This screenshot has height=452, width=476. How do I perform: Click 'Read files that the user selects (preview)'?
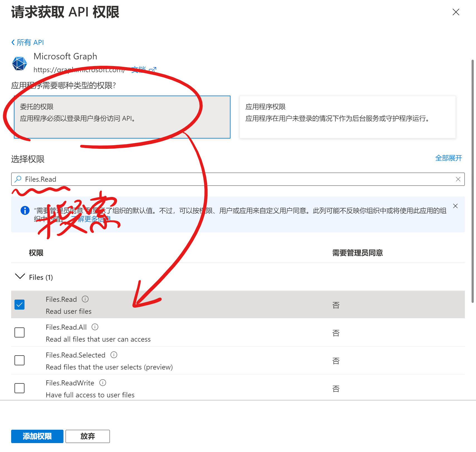pos(109,367)
